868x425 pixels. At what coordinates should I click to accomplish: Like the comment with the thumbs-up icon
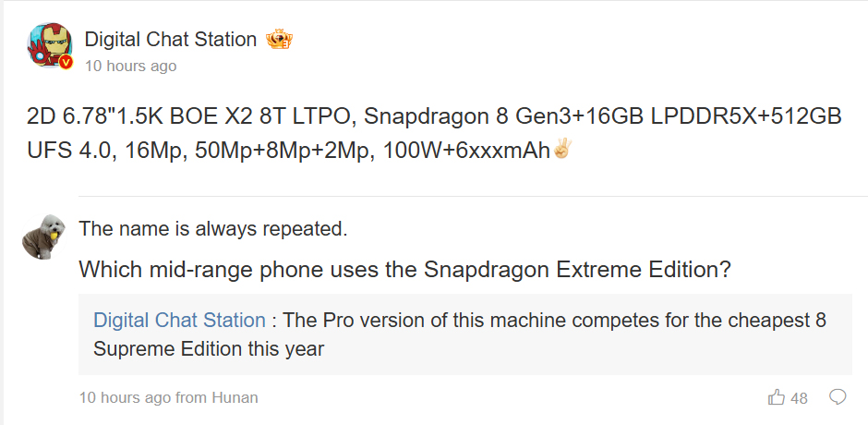(777, 397)
